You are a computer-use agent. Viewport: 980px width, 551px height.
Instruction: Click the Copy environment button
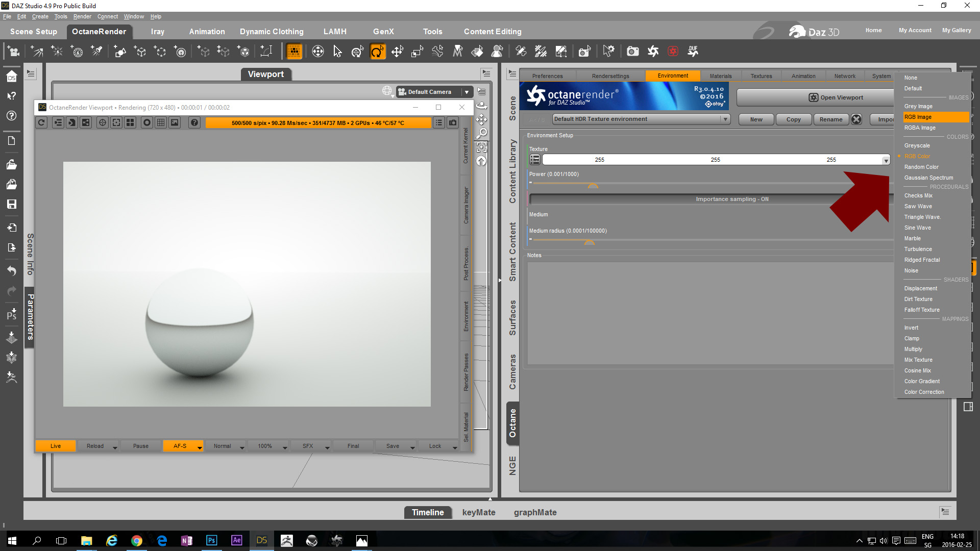tap(793, 119)
